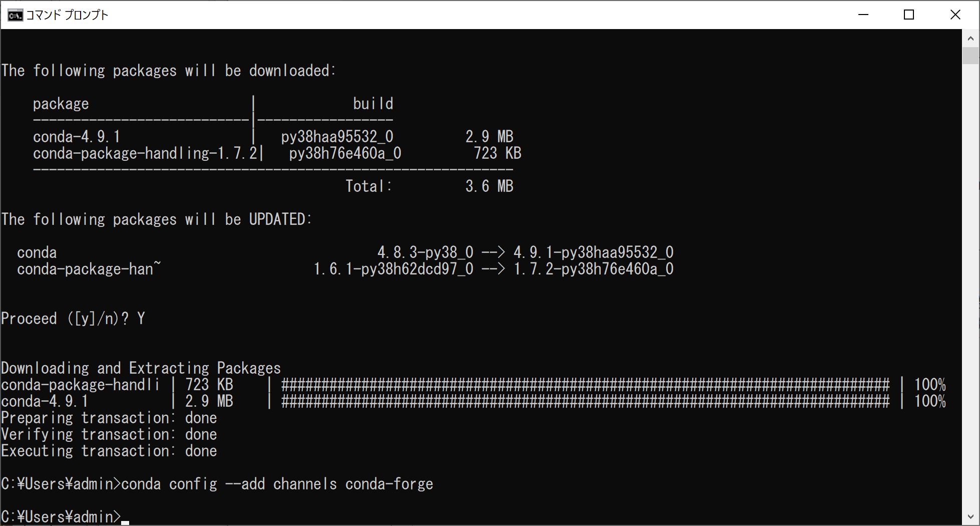Click the command 'conda config --add channels conda-forge'
Viewport: 980px width, 526px height.
tap(277, 484)
